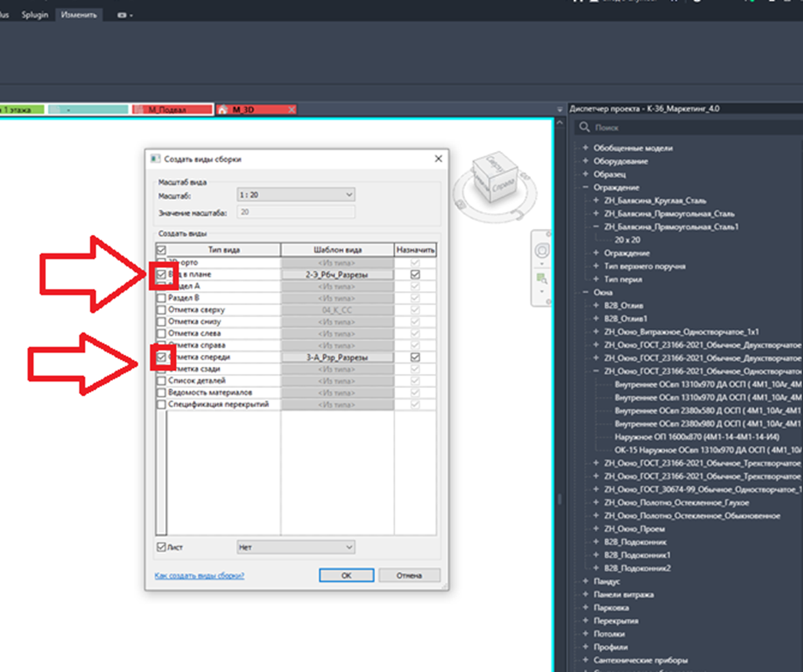Screen dimensions: 803x672
Task: Switch to the М_3D view tab
Action: (256, 110)
